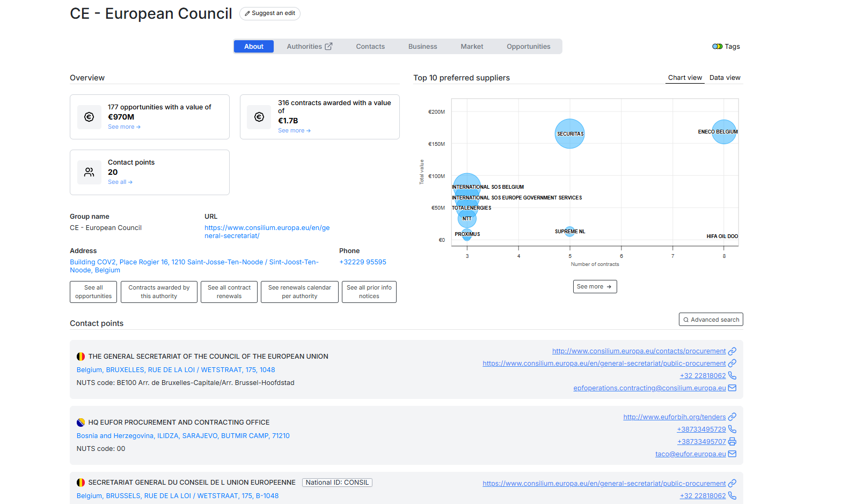Click +32 22818062 in SECRETARIAT GENERAL card
Screen dimensions: 849x504
pyautogui.click(x=702, y=496)
